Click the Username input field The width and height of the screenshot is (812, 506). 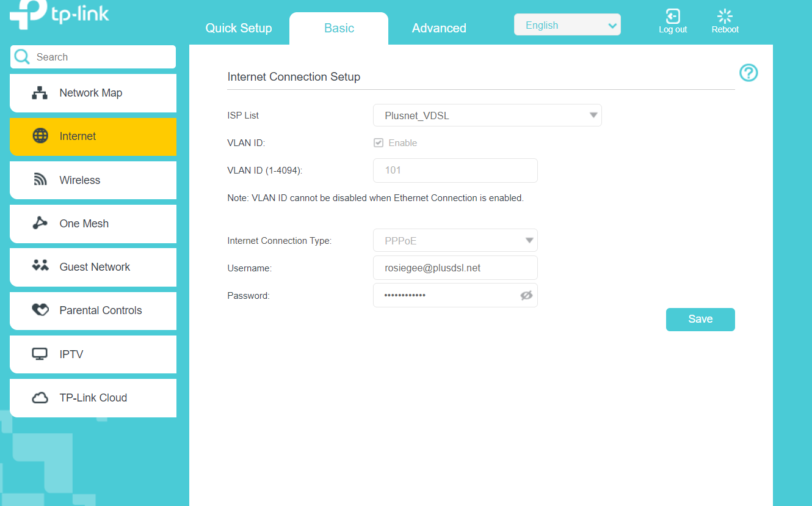(455, 268)
